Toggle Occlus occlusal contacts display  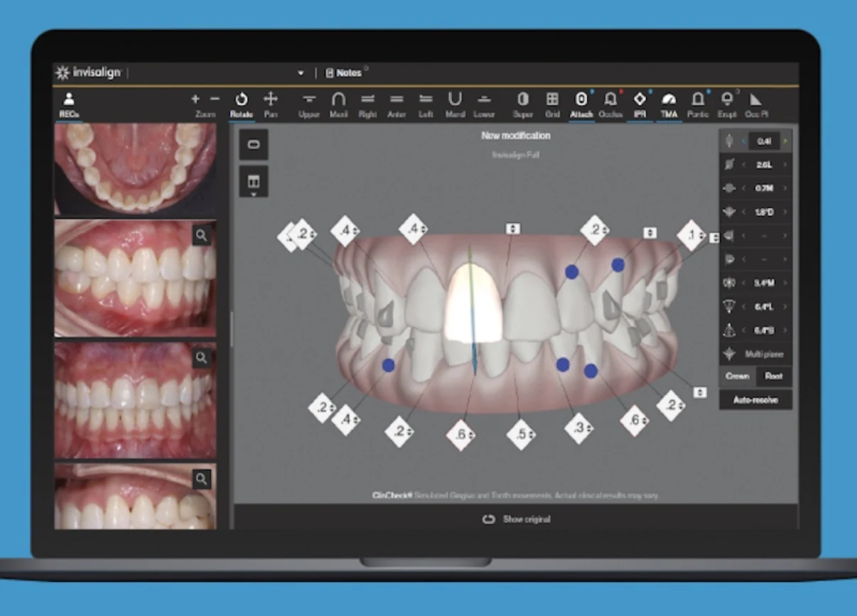pos(610,104)
